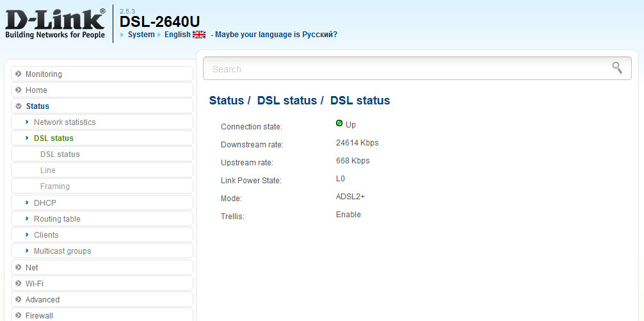Click the UK flag language icon

(x=199, y=35)
